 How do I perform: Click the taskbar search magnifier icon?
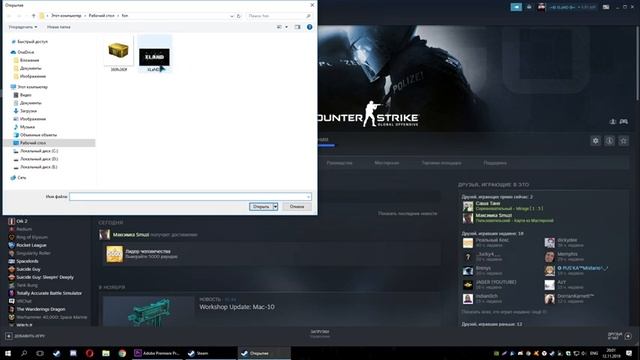tap(24, 353)
